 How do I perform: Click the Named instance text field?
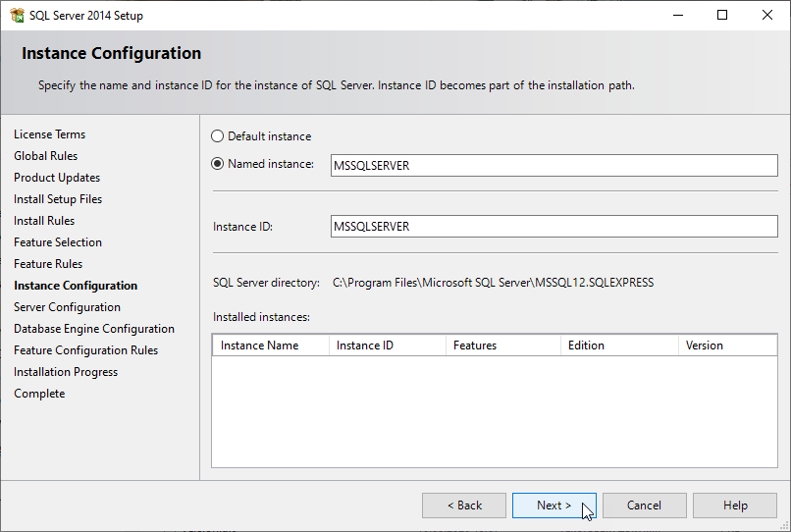click(554, 166)
